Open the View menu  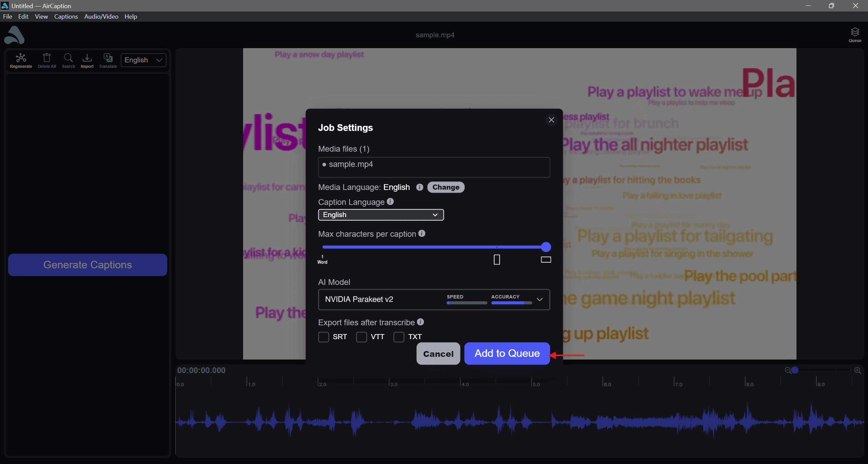click(41, 16)
